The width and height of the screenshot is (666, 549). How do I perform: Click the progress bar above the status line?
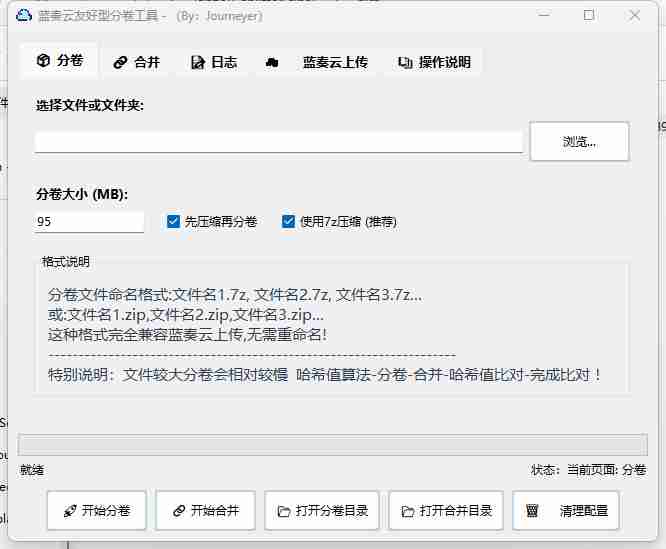333,445
